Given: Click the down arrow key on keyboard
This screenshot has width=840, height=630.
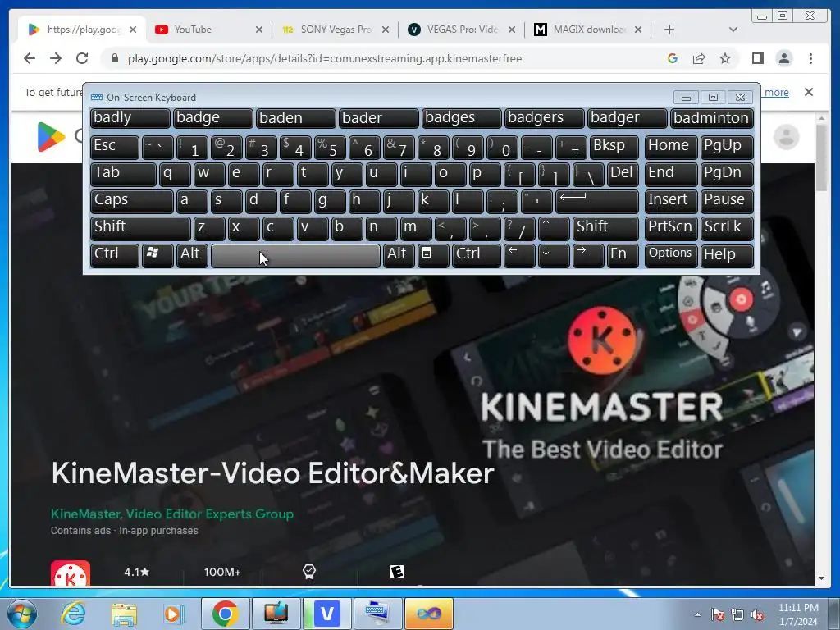Looking at the screenshot, I should 554,254.
